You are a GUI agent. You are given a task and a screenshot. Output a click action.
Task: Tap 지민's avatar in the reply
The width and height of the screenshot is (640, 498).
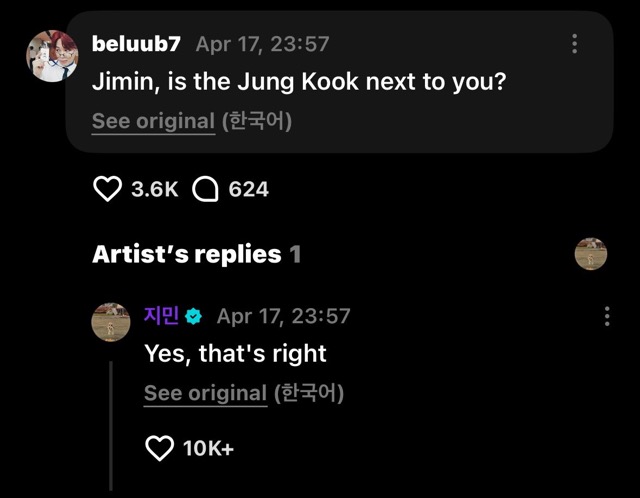point(111,322)
